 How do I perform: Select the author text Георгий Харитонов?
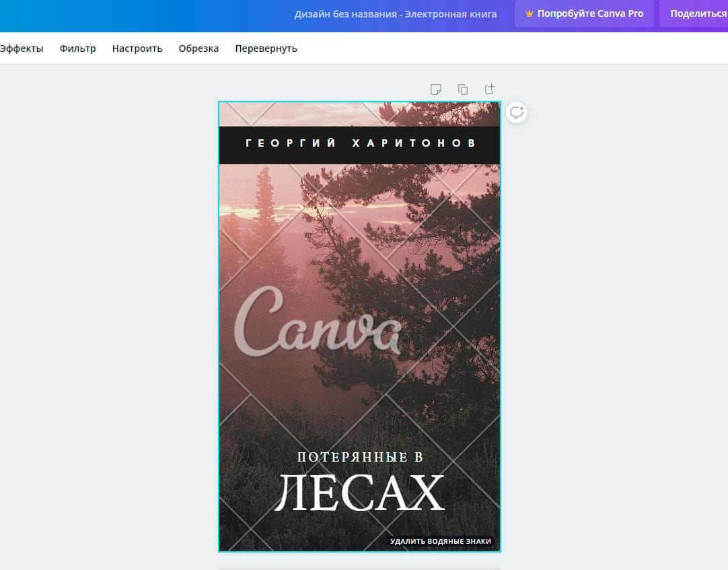[x=360, y=143]
